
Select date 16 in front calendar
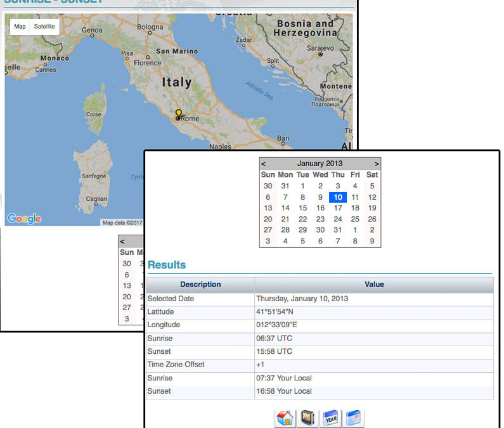point(320,208)
